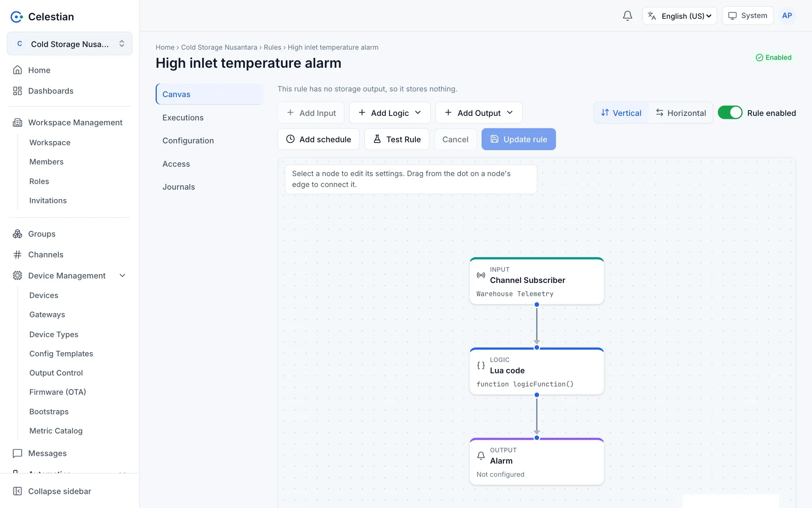Select the Channel Subscriber input node

click(x=536, y=281)
